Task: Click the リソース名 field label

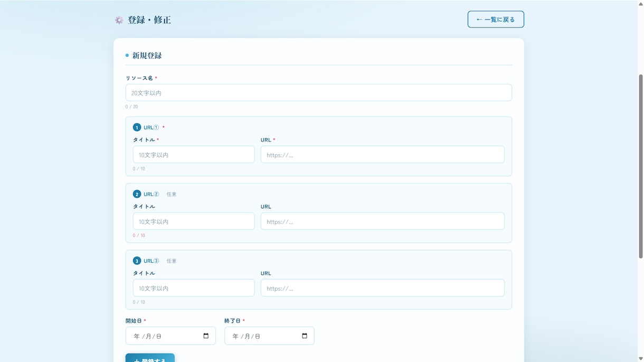Action: (x=139, y=78)
